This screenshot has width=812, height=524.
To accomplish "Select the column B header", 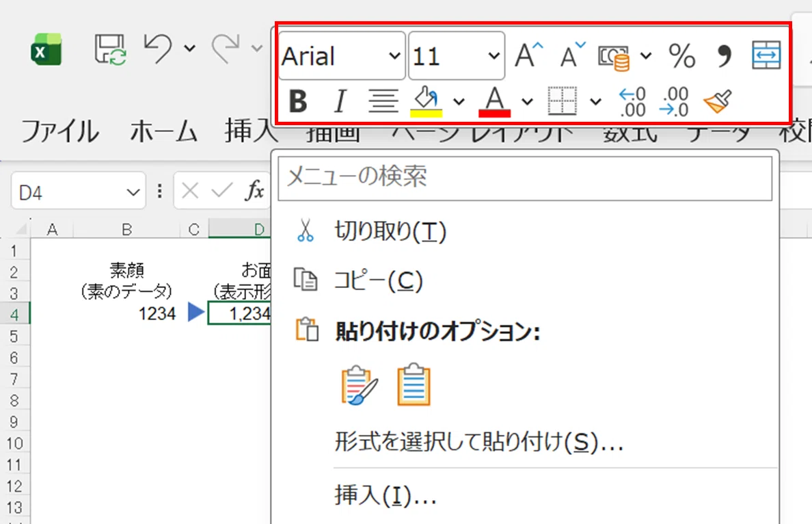I will pyautogui.click(x=127, y=229).
